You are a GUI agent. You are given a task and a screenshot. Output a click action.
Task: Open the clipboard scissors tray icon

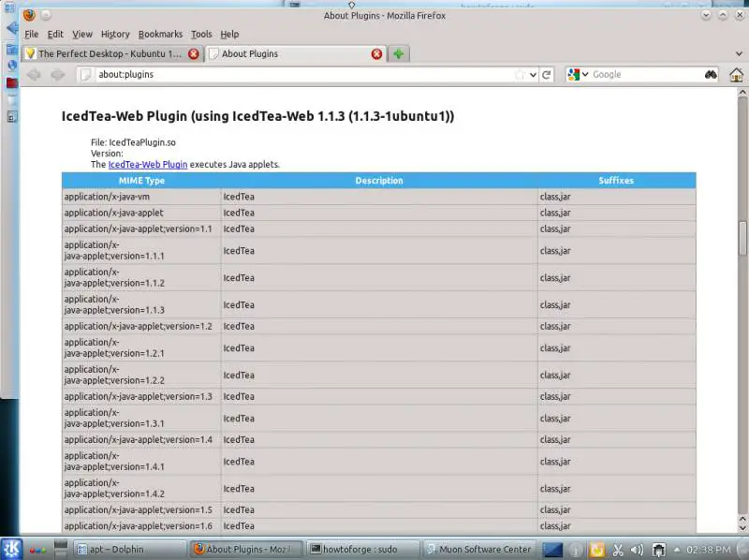[x=618, y=551]
